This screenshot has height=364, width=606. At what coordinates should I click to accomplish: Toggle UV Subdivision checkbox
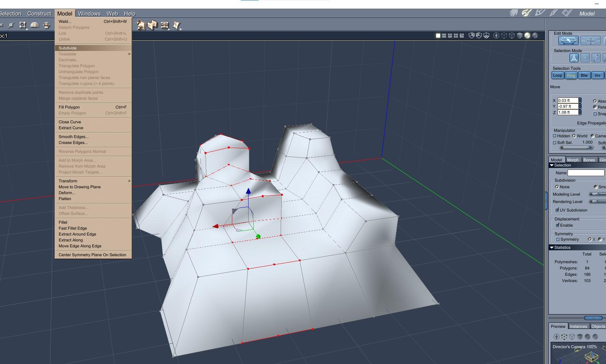557,210
